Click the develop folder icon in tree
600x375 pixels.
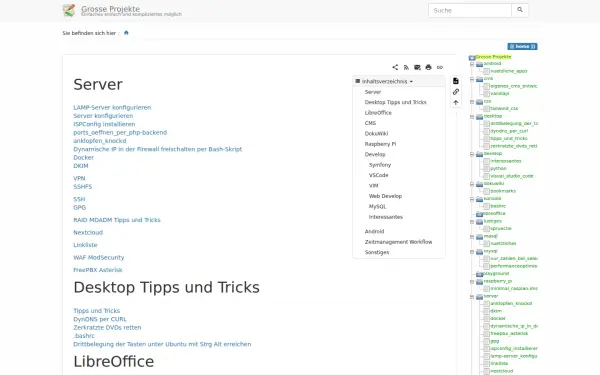click(479, 154)
